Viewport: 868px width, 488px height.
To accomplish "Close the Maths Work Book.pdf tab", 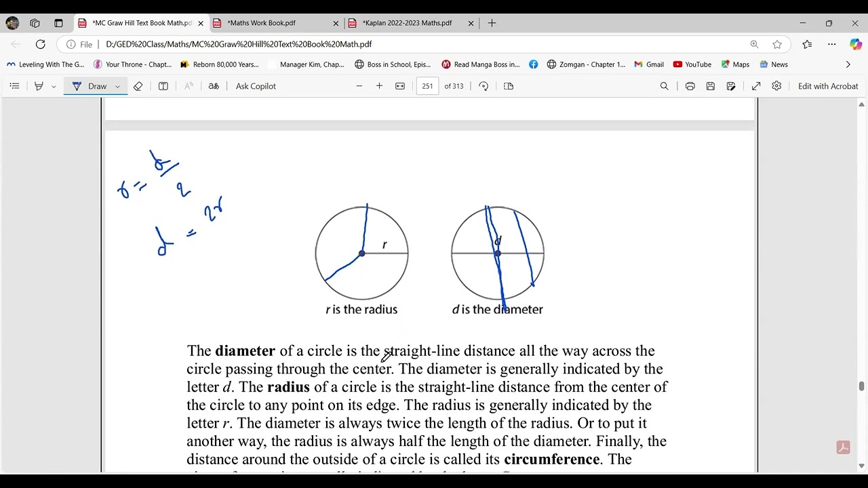I will [x=336, y=23].
